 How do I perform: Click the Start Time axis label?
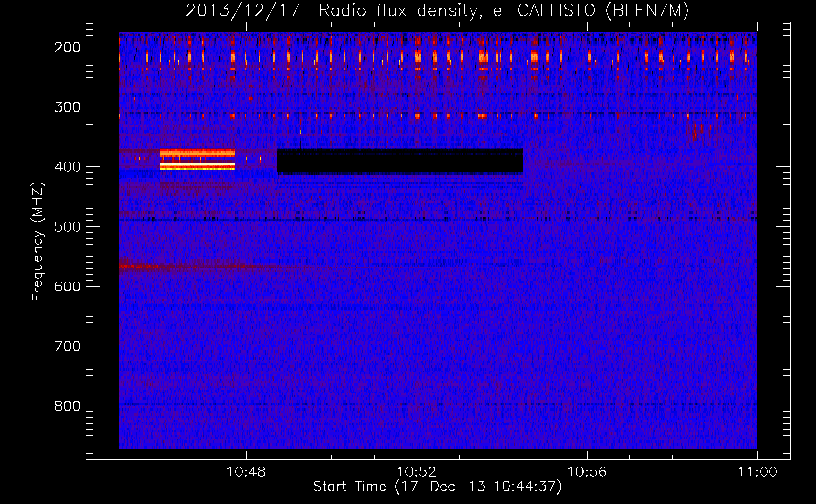[x=437, y=487]
